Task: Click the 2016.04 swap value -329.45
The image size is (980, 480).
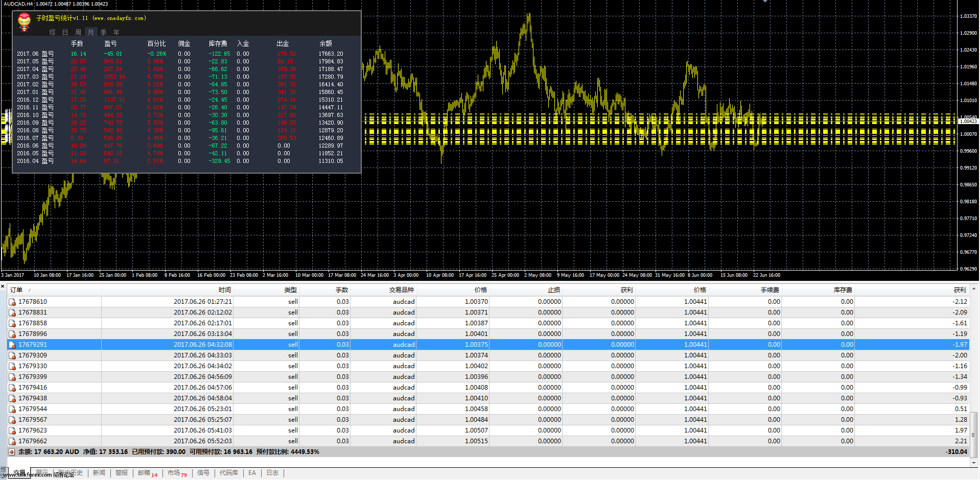Action: [219, 161]
